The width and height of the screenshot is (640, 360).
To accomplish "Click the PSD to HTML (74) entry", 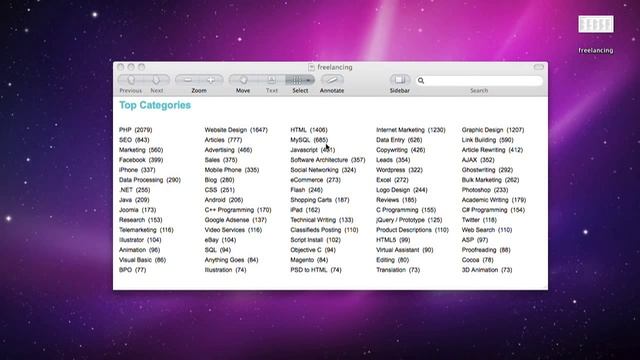I will point(316,270).
